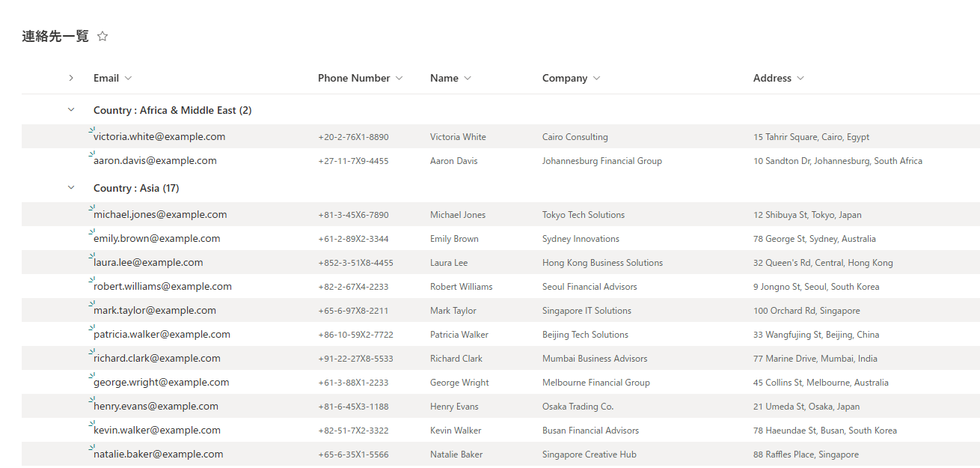
Task: Click address 45 Collins St, Melbourne, Australia
Action: coord(821,383)
